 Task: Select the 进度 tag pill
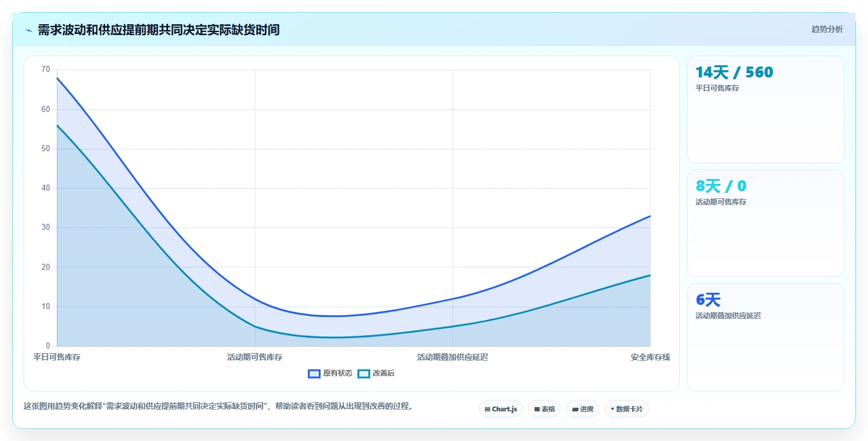[x=582, y=409]
